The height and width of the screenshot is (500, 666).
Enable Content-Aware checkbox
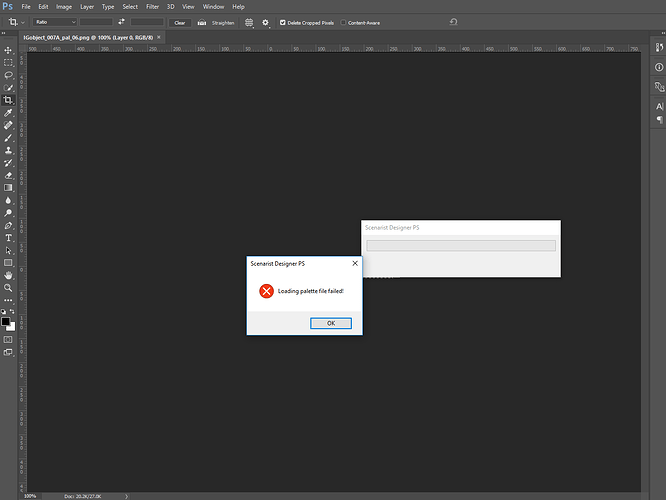tap(343, 23)
